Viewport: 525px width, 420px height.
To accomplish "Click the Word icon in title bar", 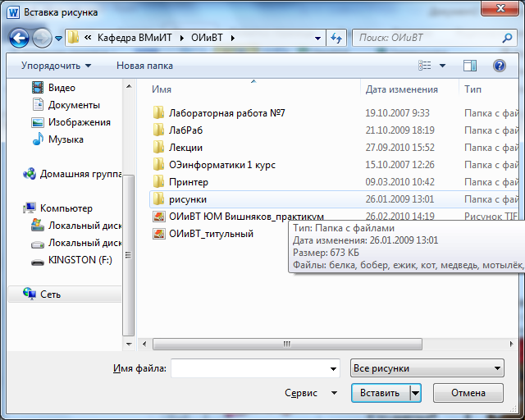I will click(13, 12).
